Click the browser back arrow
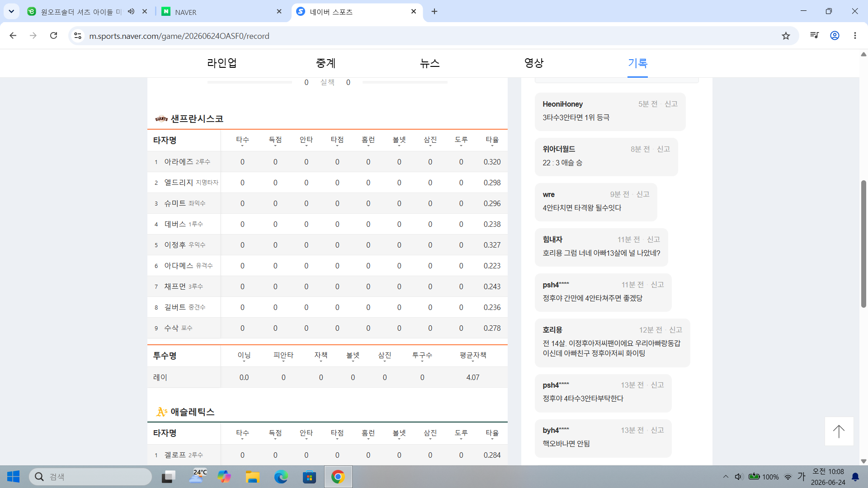The height and width of the screenshot is (488, 868). 13,36
